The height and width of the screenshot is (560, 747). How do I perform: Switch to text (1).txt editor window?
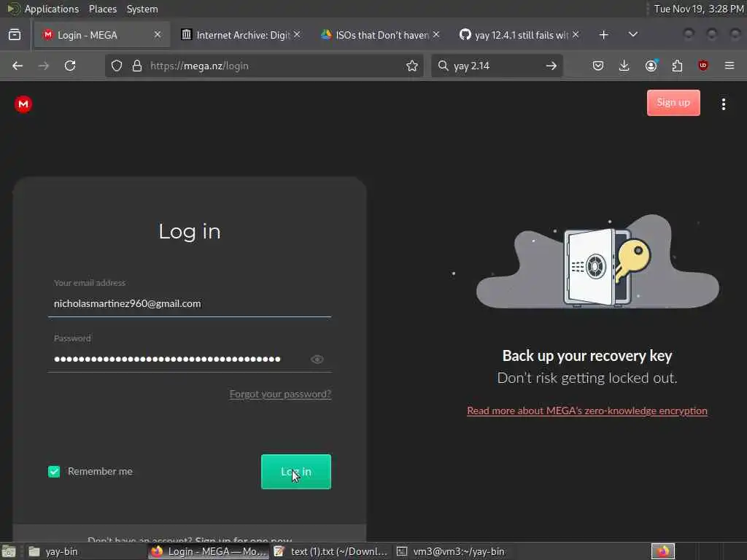pyautogui.click(x=331, y=551)
